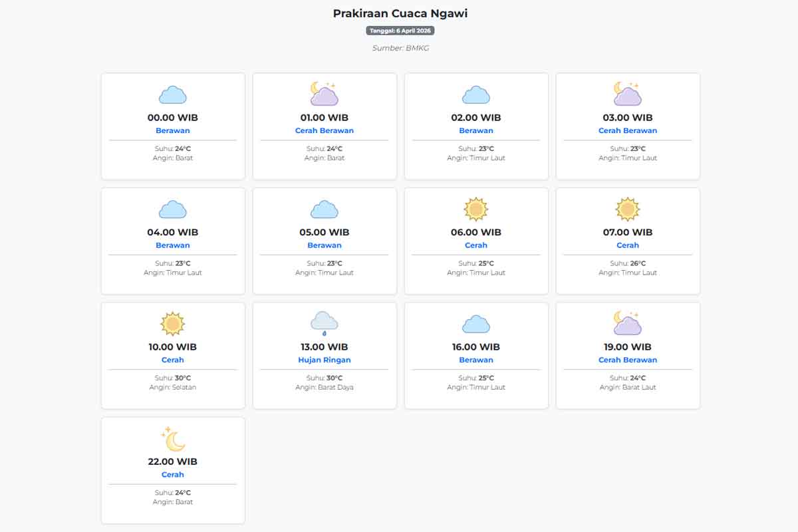Click Suhu: 26°C in 07.00 WIB card

pyautogui.click(x=628, y=263)
